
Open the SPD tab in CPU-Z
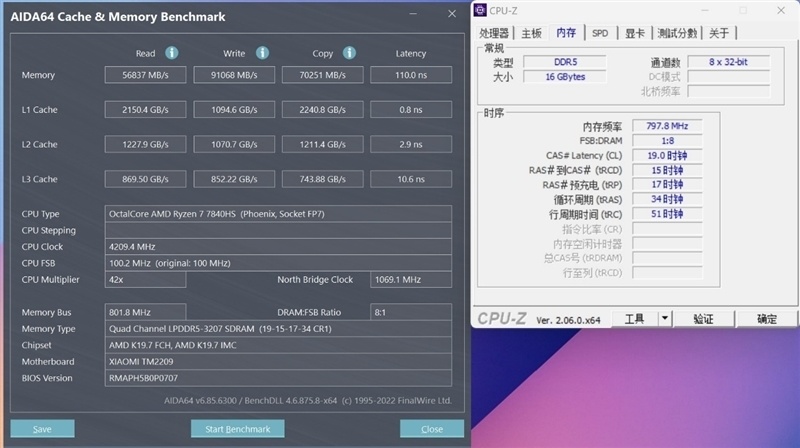(600, 34)
